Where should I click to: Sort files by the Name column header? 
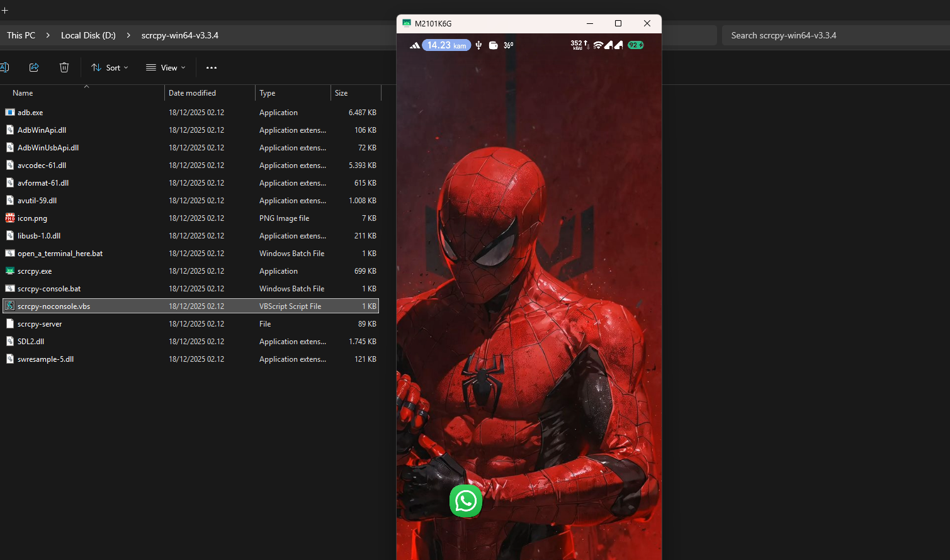[x=23, y=93]
